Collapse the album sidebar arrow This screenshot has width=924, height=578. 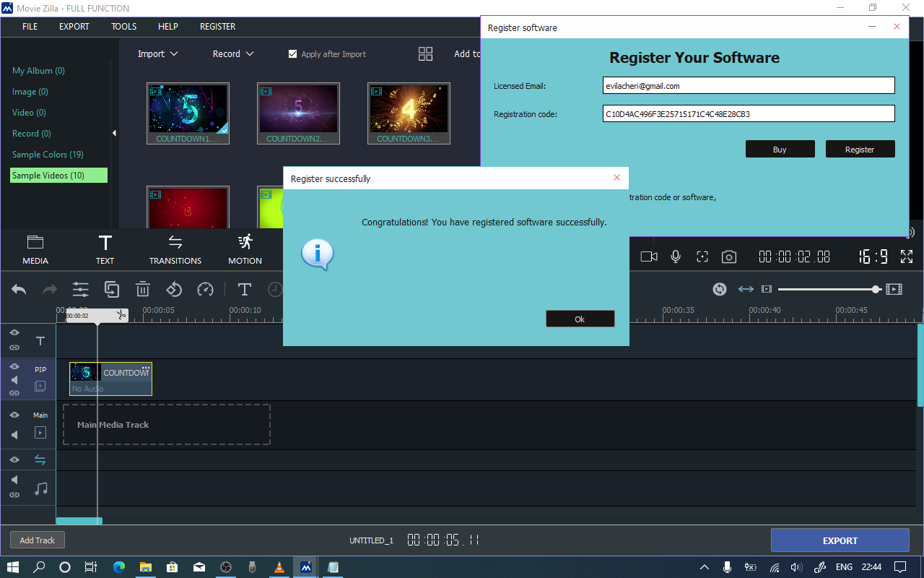pyautogui.click(x=114, y=134)
